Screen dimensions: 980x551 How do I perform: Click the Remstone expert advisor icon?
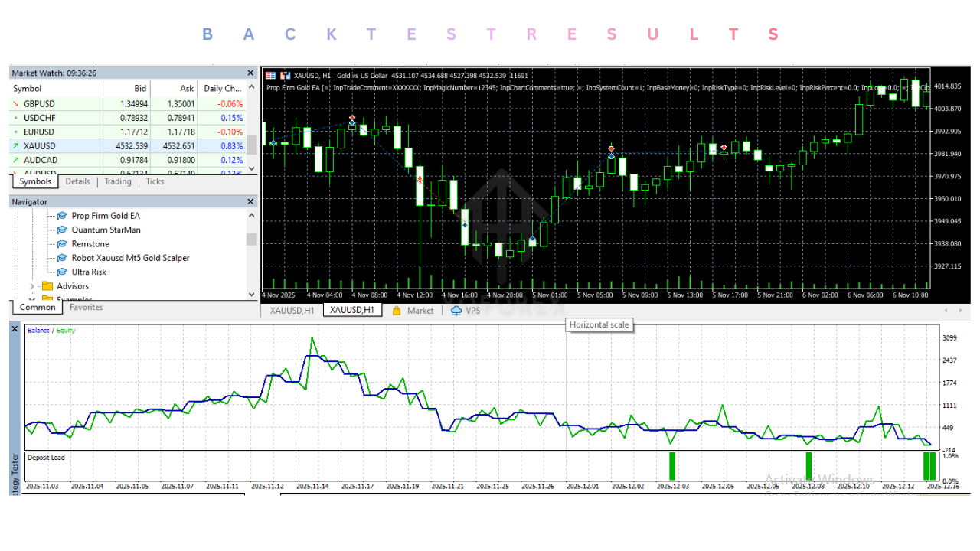click(x=62, y=243)
